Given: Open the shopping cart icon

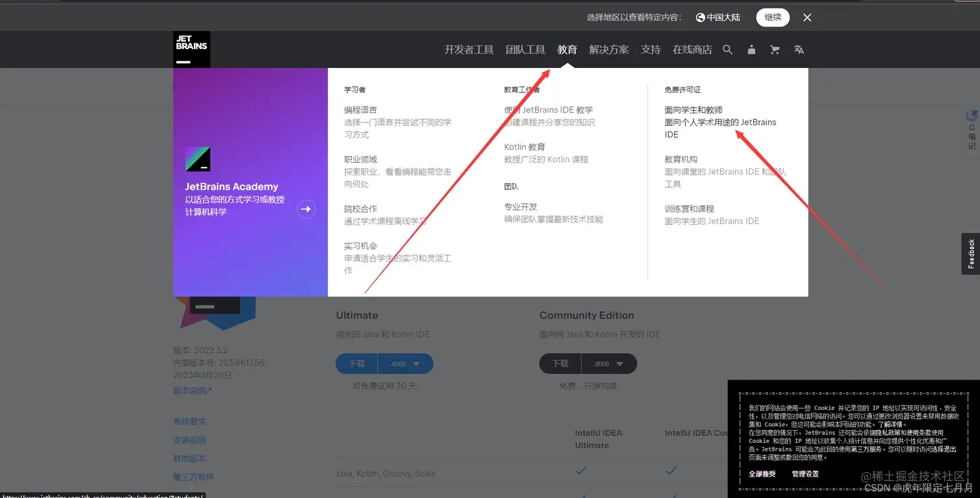Looking at the screenshot, I should click(x=775, y=50).
